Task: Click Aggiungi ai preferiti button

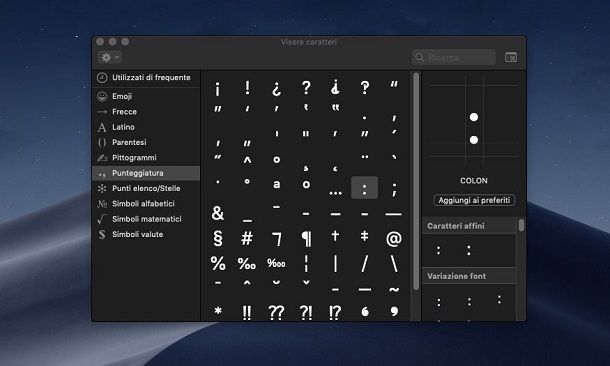Action: pyautogui.click(x=474, y=200)
